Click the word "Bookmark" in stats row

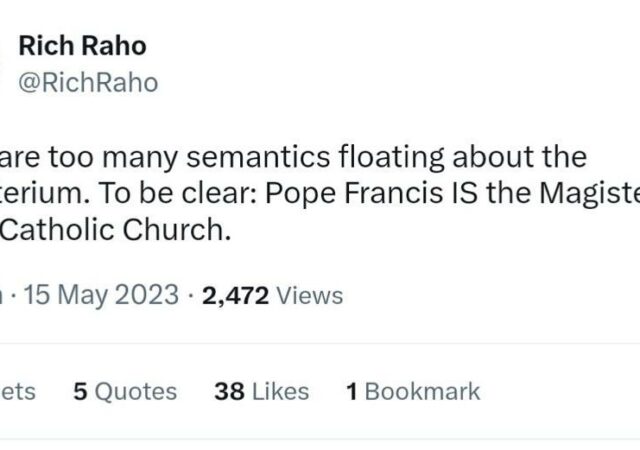[x=423, y=392]
